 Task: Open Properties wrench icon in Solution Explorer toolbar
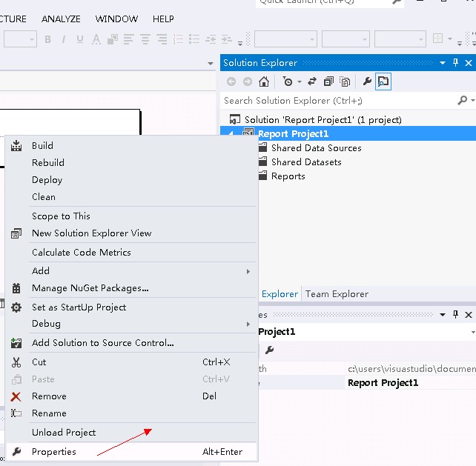[366, 81]
